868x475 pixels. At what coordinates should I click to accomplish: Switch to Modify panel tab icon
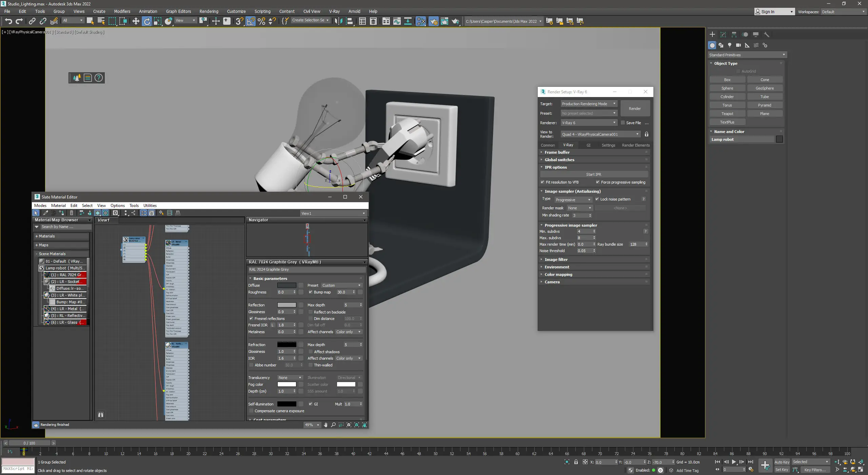pos(723,35)
